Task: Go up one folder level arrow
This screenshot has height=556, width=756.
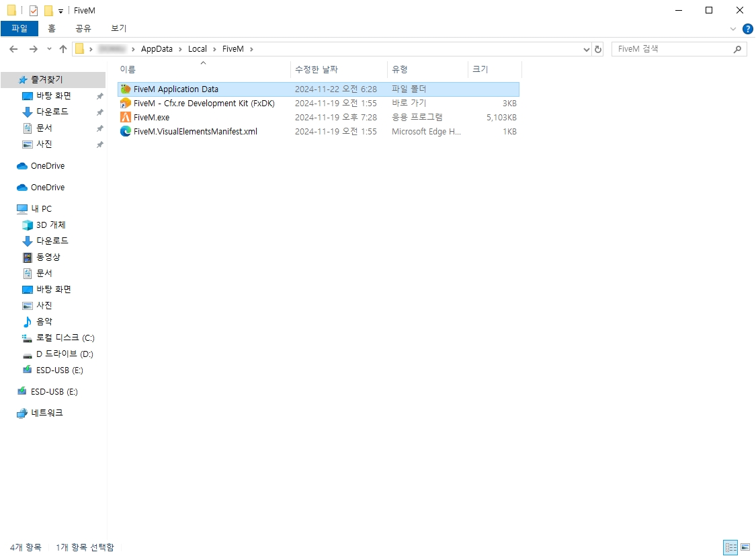Action: click(x=63, y=49)
